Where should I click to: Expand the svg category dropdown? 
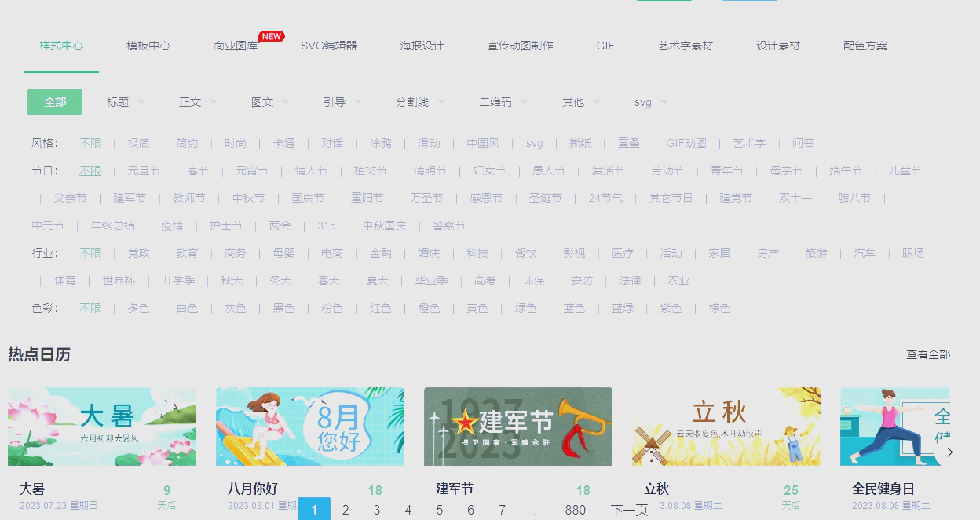(651, 102)
